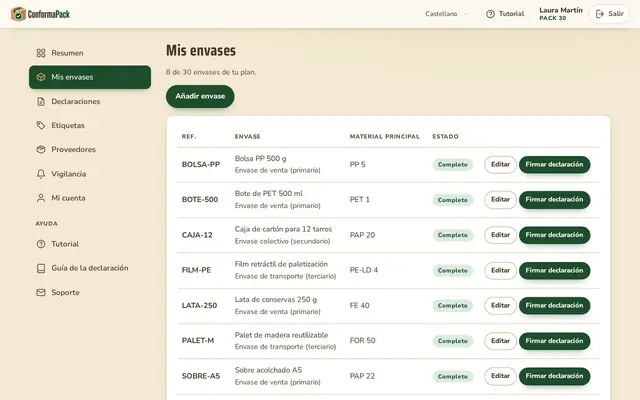Click the Proveedores package icon
The image size is (640, 400).
[41, 149]
